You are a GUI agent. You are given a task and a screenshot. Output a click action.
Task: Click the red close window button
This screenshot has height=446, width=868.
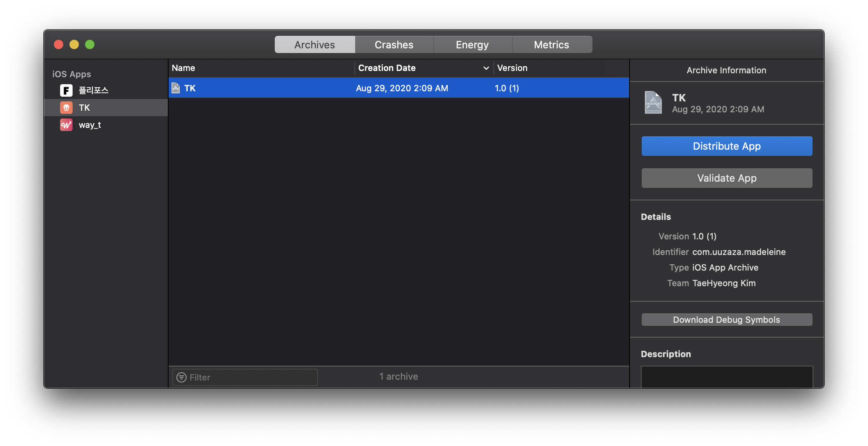[59, 44]
